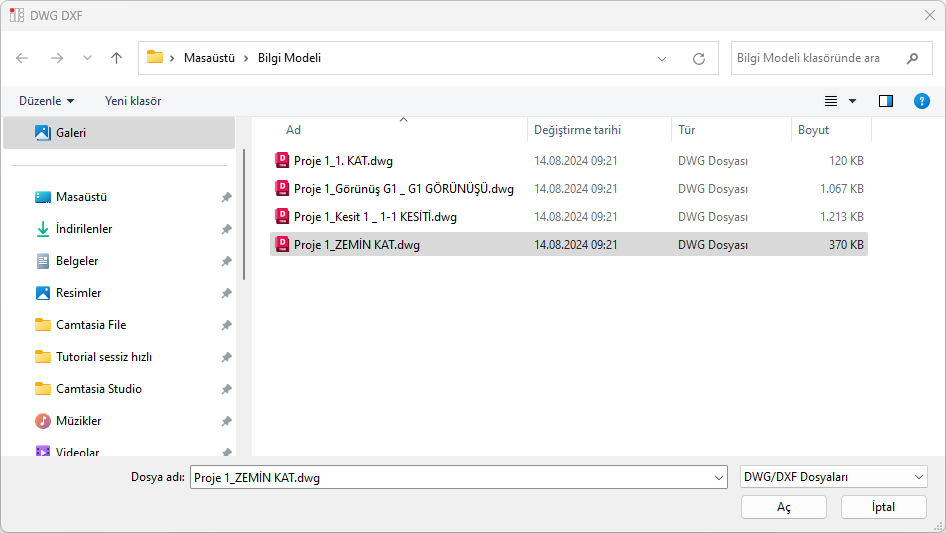Expand the Dosya adı dropdown arrow
The width and height of the screenshot is (946, 533).
(x=719, y=477)
